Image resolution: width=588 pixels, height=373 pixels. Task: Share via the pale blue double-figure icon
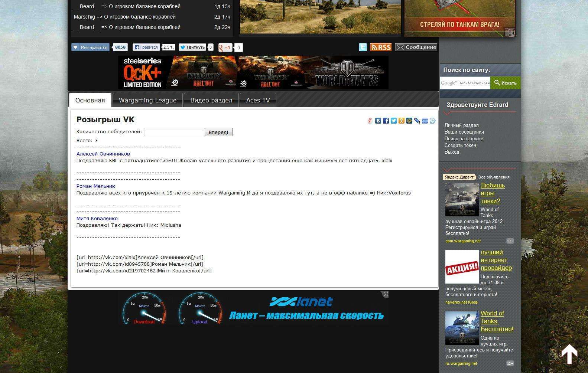[425, 121]
